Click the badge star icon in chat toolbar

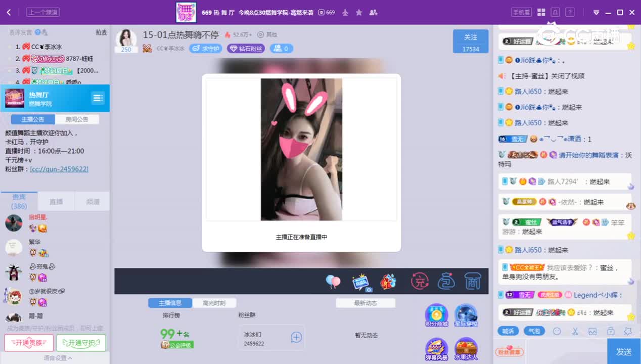point(628,331)
